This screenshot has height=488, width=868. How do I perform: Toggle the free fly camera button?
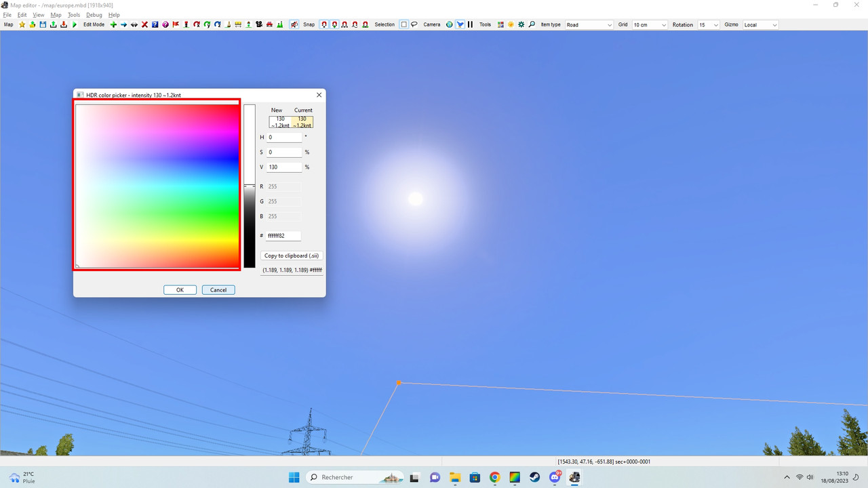coord(460,24)
